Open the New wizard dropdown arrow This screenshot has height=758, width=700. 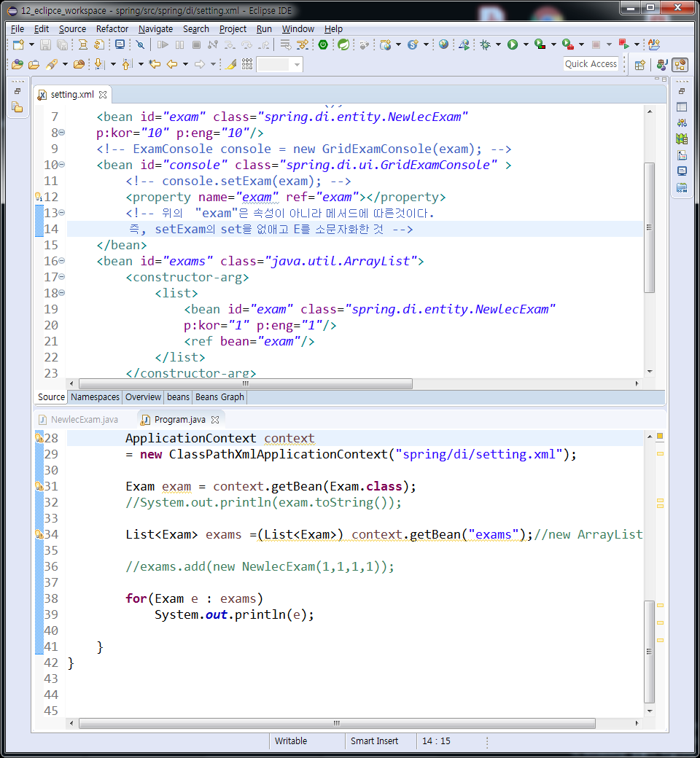point(31,45)
